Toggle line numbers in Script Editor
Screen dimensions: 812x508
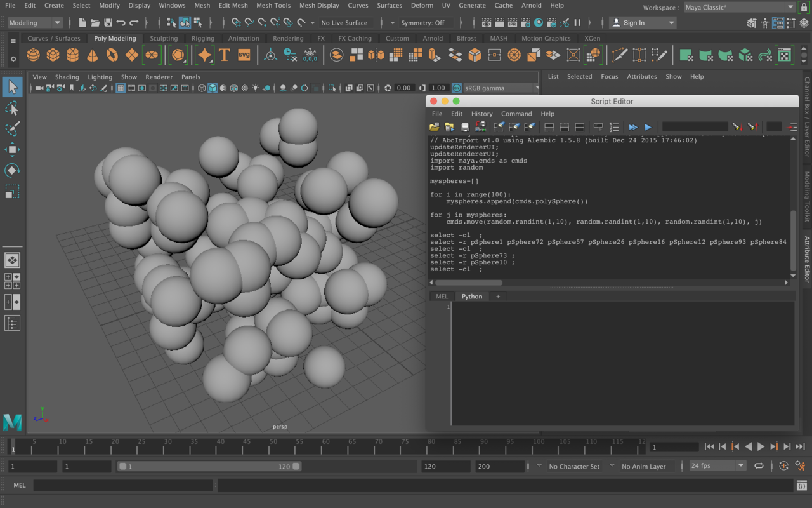tap(614, 127)
